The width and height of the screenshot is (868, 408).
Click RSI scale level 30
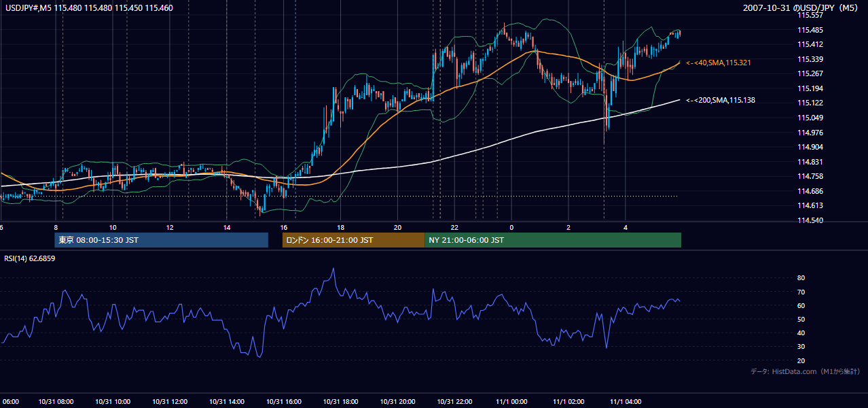pos(801,347)
